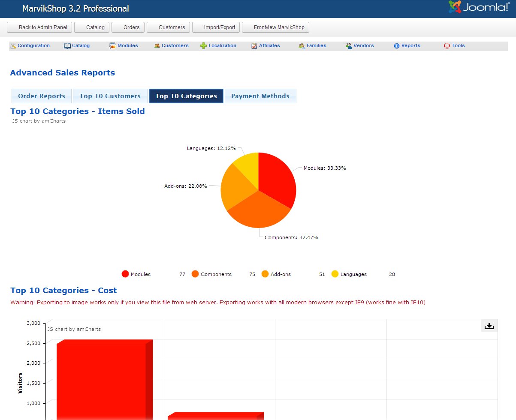516x420 pixels.
Task: Click the 'Visitors' axis title
Action: point(20,383)
